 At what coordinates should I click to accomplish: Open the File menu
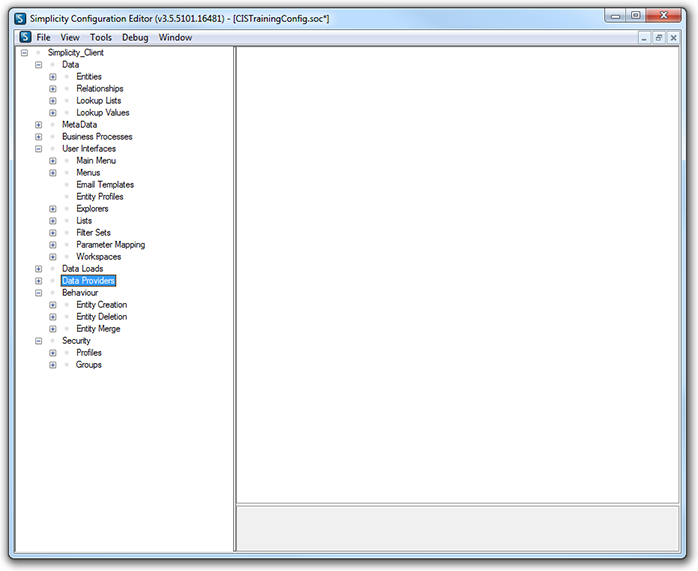pos(43,37)
